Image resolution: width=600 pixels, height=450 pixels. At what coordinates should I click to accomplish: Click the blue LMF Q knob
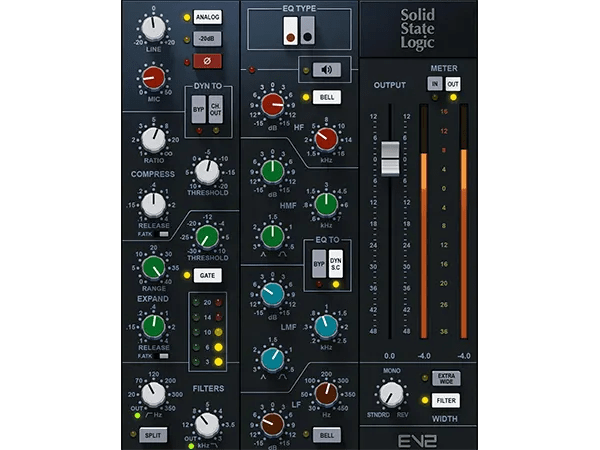(272, 359)
